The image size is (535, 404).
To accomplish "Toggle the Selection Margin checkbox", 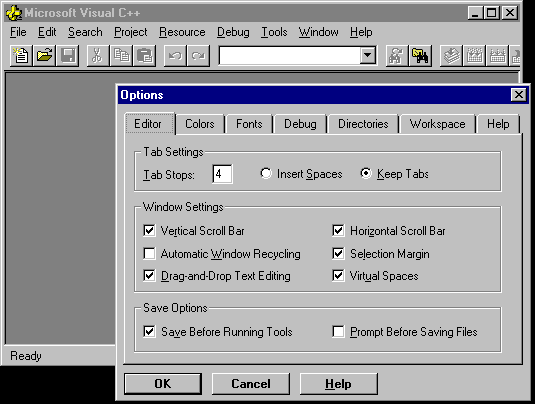I will coord(338,254).
